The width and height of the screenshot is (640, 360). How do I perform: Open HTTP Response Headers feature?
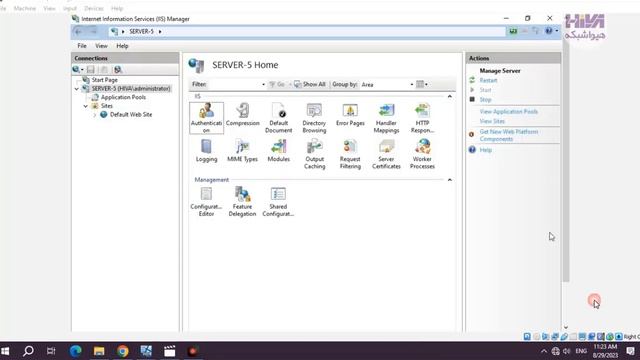[422, 118]
